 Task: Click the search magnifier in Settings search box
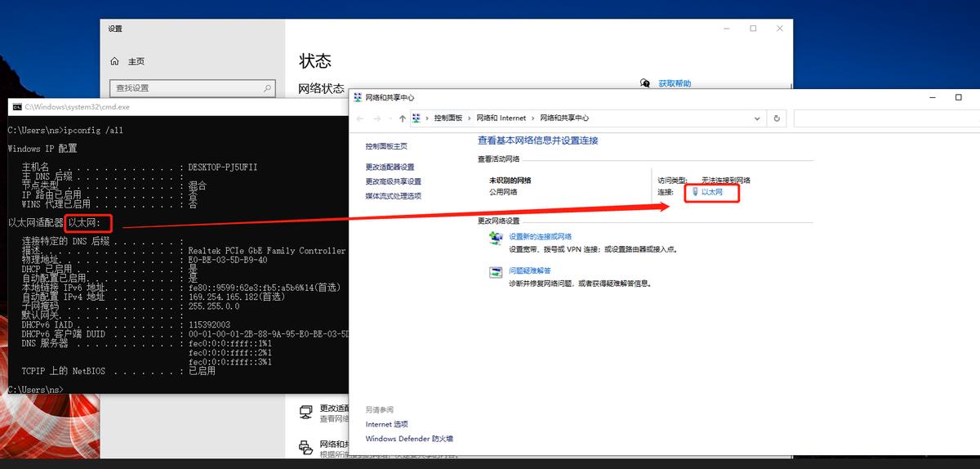coord(267,87)
